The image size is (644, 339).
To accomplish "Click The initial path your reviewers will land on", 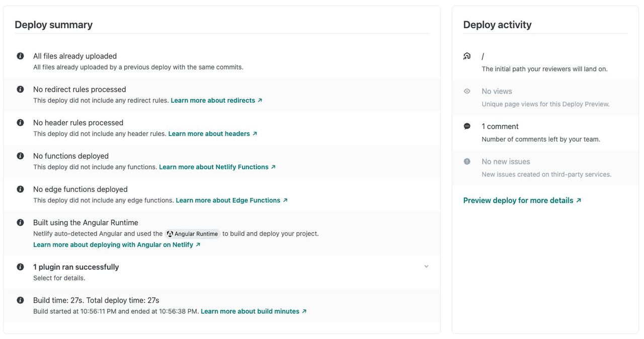I will pyautogui.click(x=544, y=69).
